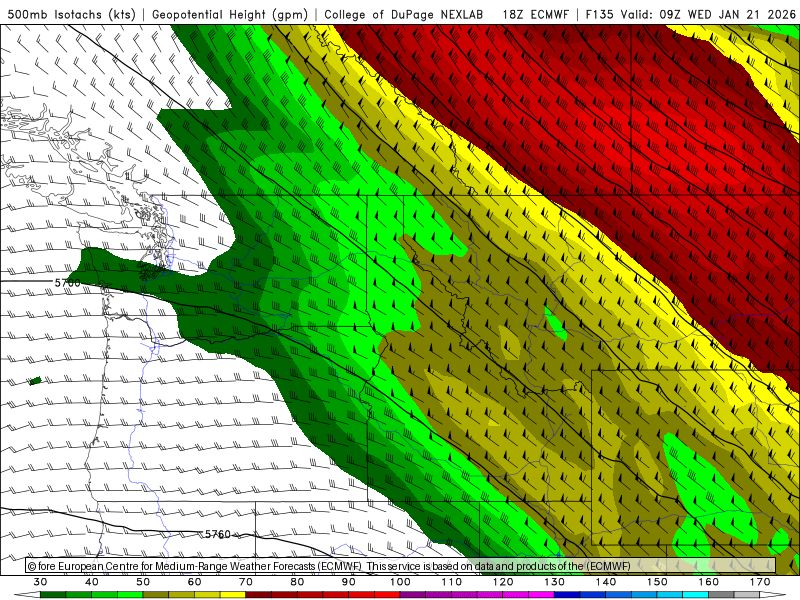The image size is (800, 600).
Task: Select the magenta 125-130 kt legend swatch
Action: (542, 595)
